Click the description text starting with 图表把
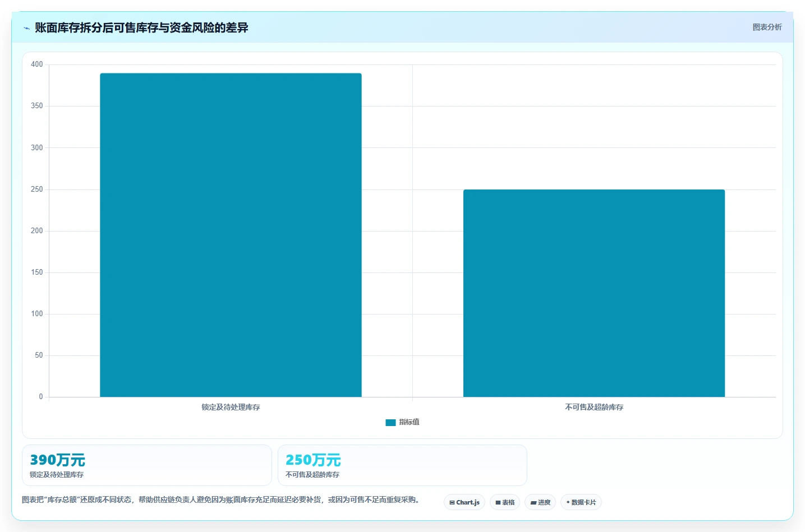The width and height of the screenshot is (805, 532). 220,499
